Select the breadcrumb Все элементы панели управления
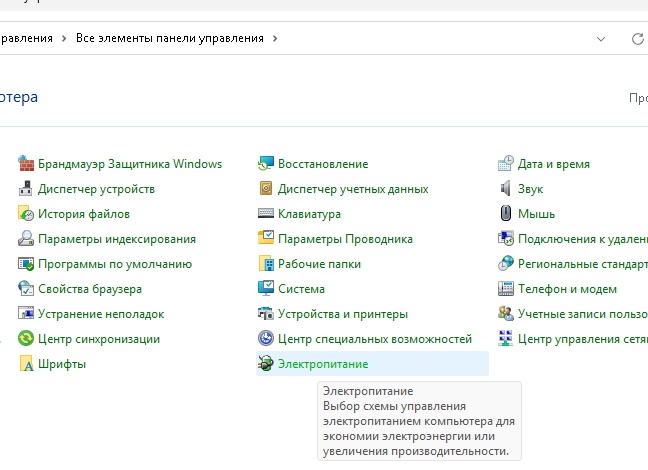 (170, 38)
